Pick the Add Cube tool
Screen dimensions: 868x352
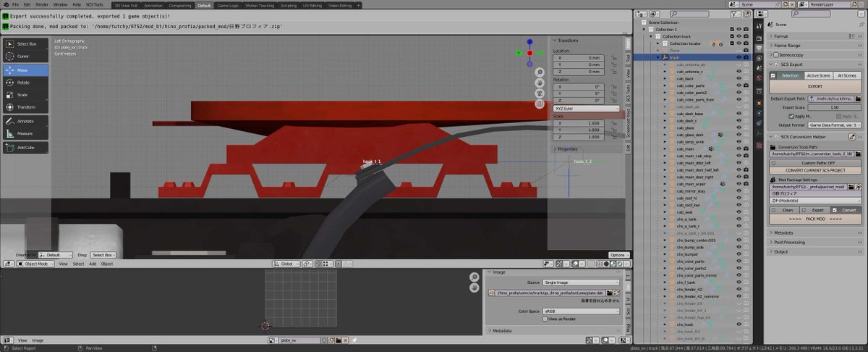point(25,148)
